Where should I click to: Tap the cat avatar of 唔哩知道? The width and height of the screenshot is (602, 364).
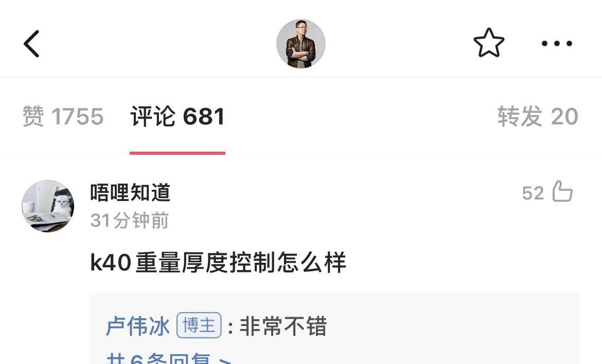48,206
